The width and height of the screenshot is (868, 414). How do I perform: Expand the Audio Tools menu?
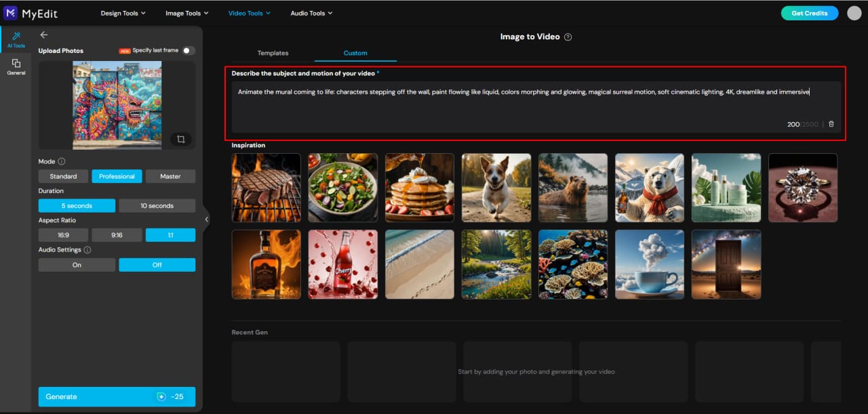click(x=311, y=12)
